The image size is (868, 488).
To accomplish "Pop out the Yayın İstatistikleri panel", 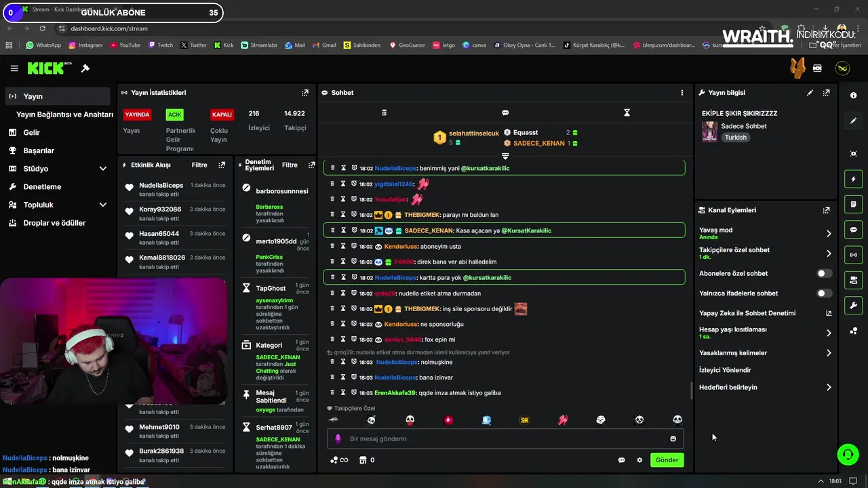I will tap(305, 93).
